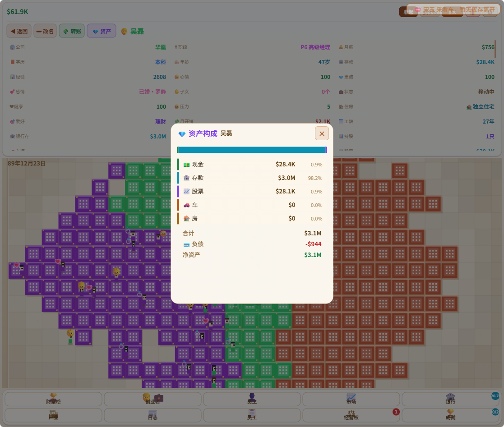Open the 财富榜 wealth ranking tab
Image resolution: width=504 pixels, height=427 pixels.
pos(53,399)
